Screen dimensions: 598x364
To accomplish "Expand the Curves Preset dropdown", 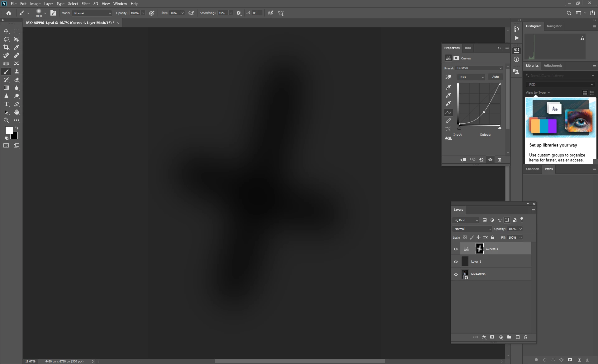I will [479, 68].
